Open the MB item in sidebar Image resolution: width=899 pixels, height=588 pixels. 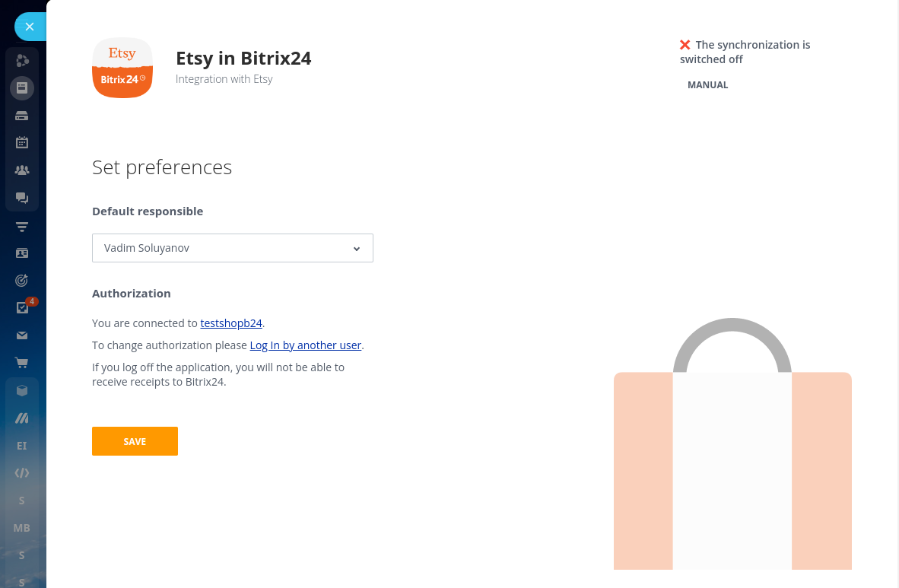point(22,528)
